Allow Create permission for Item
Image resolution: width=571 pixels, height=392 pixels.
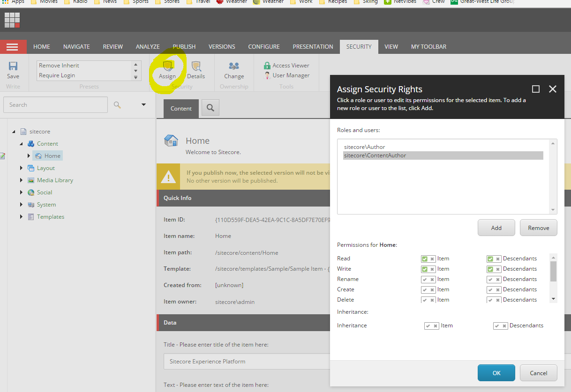click(x=425, y=289)
